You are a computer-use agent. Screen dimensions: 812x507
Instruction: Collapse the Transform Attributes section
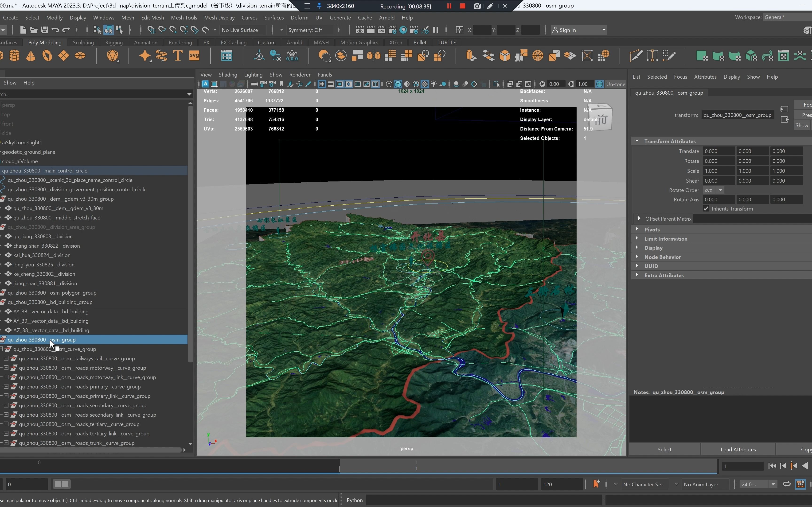coord(636,141)
